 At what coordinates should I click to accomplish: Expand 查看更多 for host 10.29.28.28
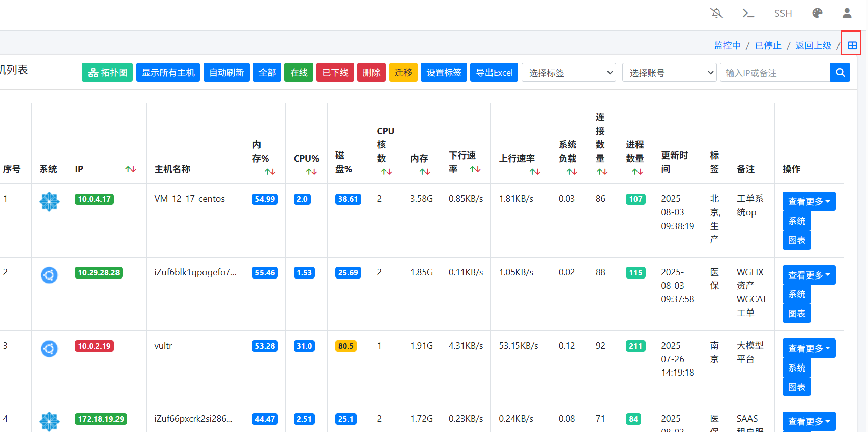809,275
